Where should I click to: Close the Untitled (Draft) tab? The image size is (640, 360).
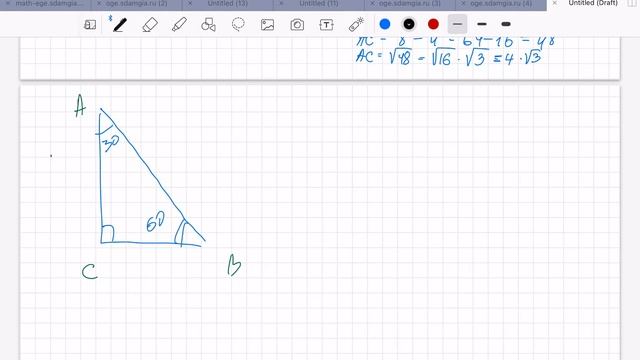pyautogui.click(x=554, y=3)
